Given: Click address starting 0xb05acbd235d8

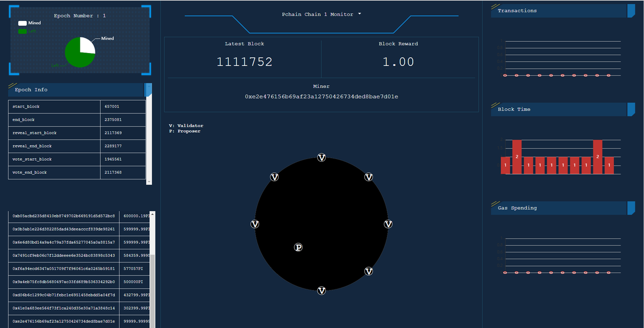Looking at the screenshot, I should click(64, 216).
